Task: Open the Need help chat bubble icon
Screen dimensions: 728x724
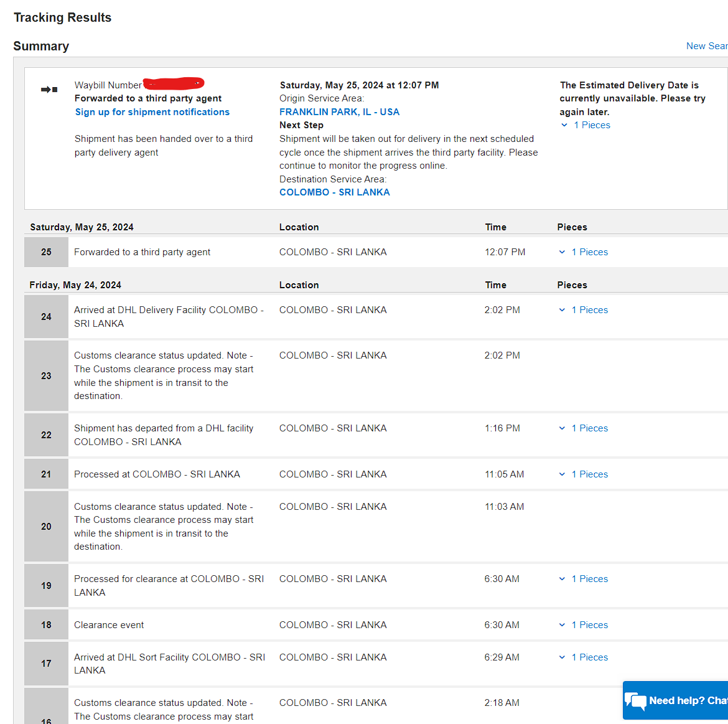Action: 635,701
